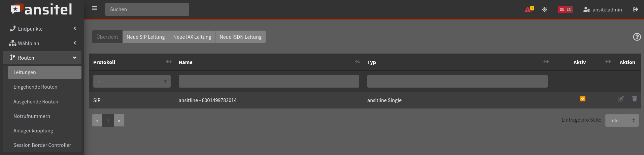The height and width of the screenshot is (155, 644).
Task: Open the Protokoll filter dropdown
Action: [132, 81]
